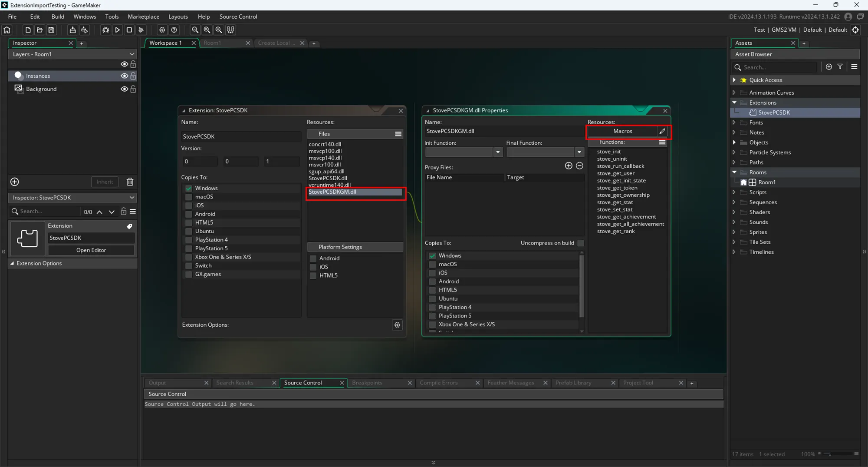Check Uncompress on build option
868x467 pixels.
(581, 243)
